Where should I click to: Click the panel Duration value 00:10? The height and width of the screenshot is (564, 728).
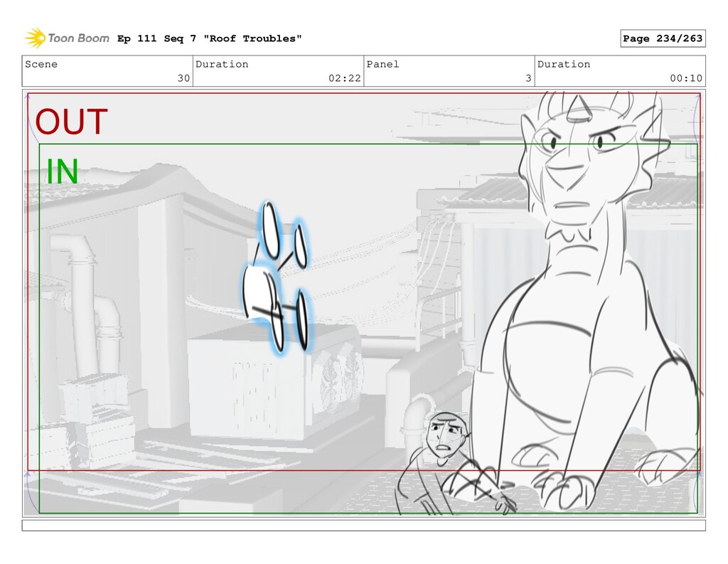(686, 78)
